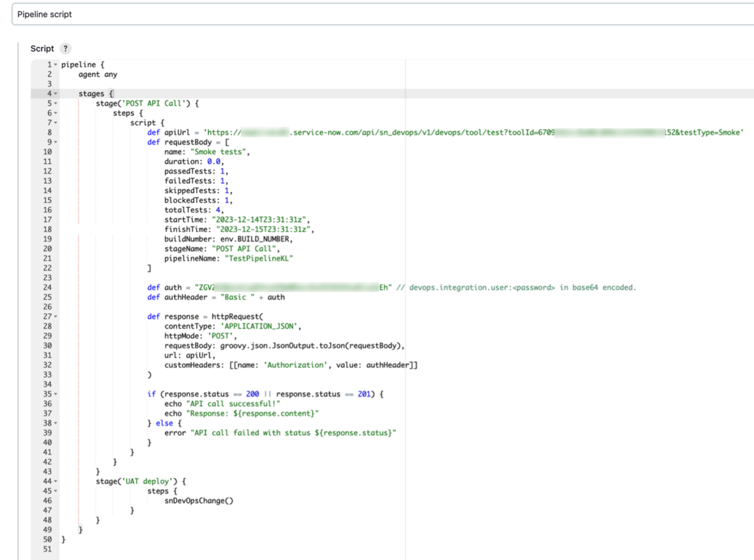Click the stageName "POST API Call" string

tap(244, 249)
